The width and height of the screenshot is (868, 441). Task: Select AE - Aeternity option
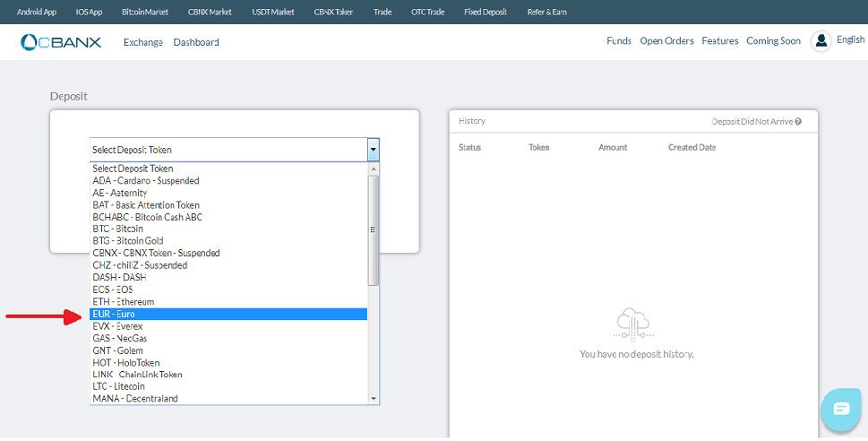[228, 193]
